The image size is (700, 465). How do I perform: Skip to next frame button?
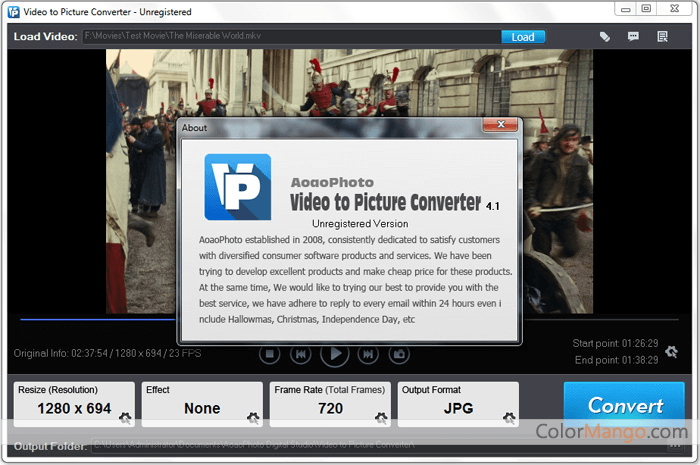click(x=368, y=354)
